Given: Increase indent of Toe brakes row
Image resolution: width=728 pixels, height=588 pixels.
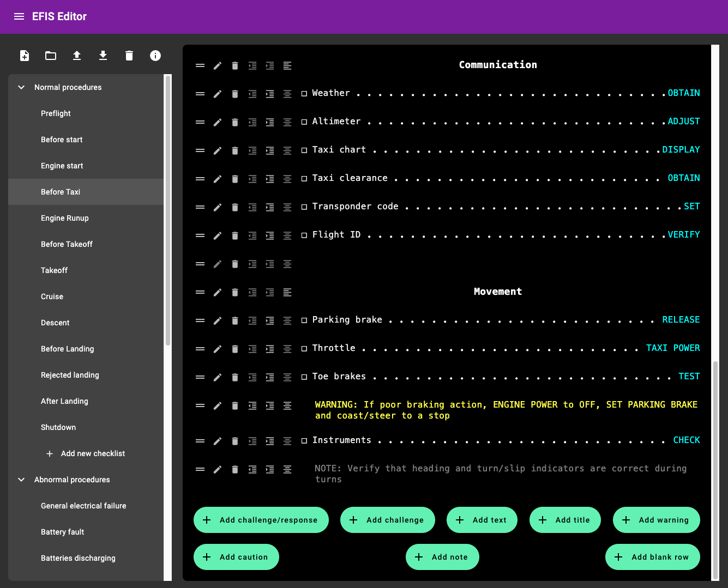Looking at the screenshot, I should [x=270, y=377].
